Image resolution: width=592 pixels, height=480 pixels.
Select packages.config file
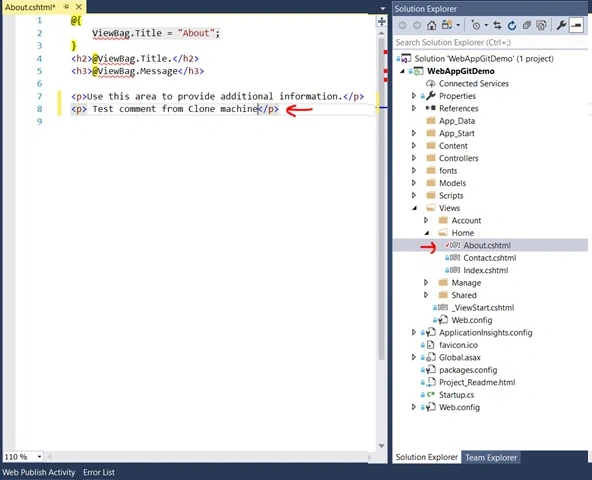point(468,370)
